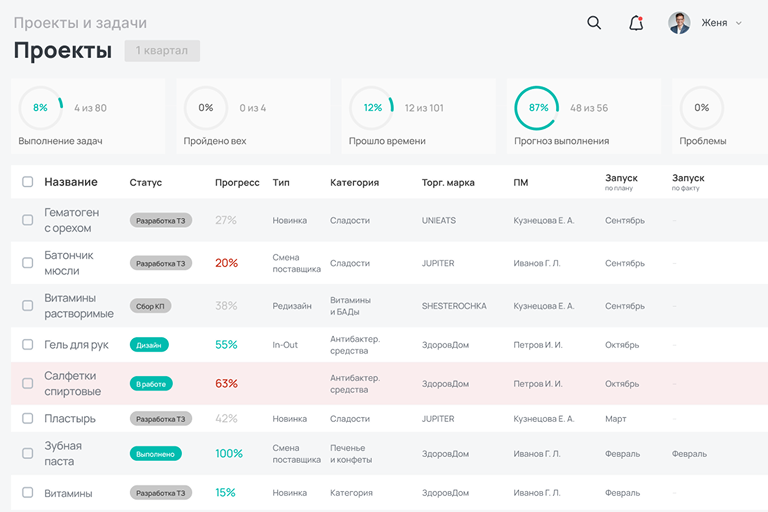This screenshot has height=512, width=768.
Task: Click the 12% elapsed time ring
Action: click(372, 108)
